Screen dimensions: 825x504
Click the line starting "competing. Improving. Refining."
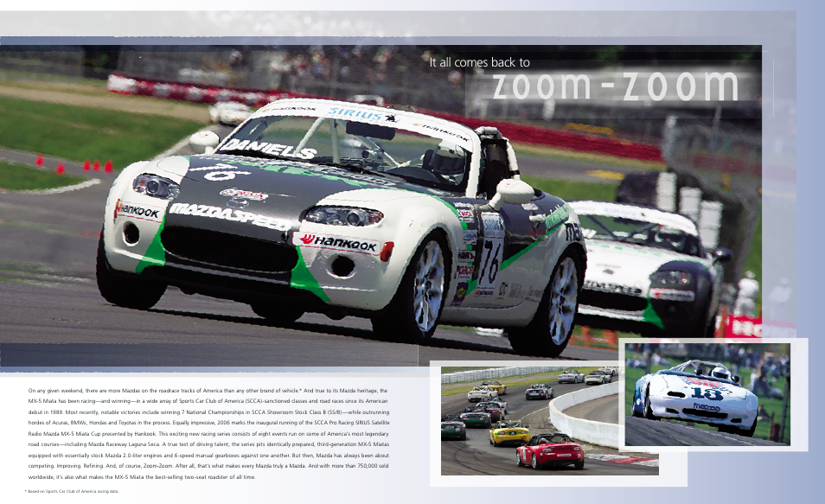pos(208,466)
